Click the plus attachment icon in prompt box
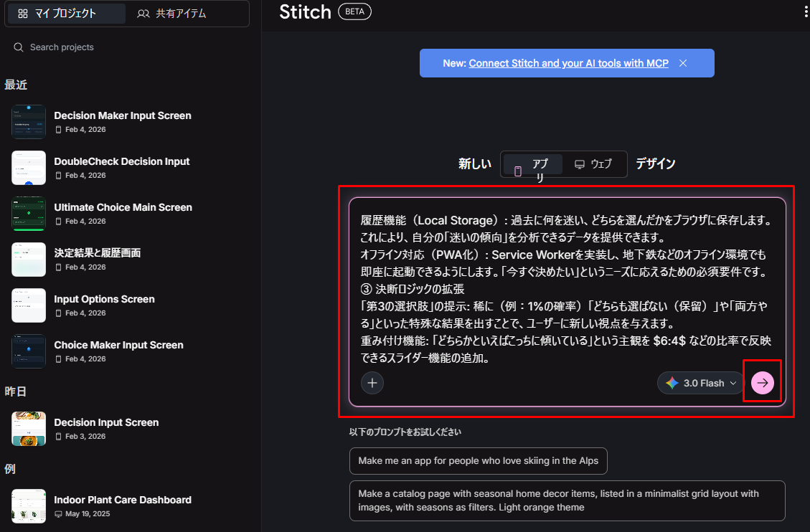The width and height of the screenshot is (810, 532). click(372, 383)
